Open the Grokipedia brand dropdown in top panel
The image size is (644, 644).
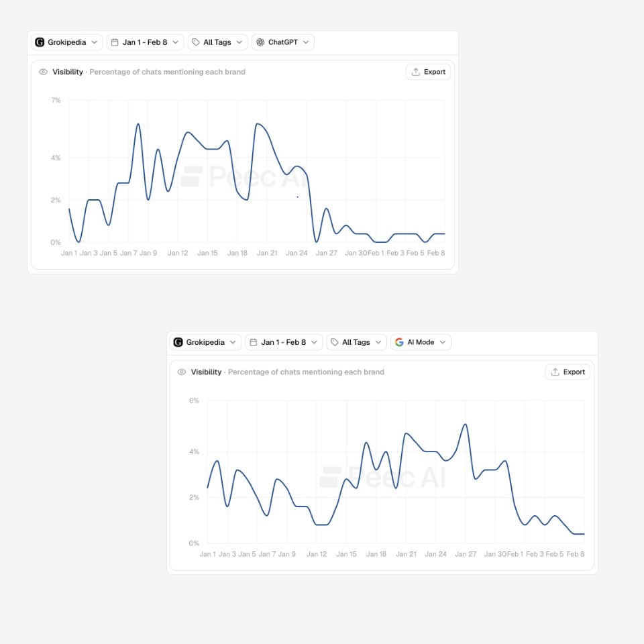[67, 42]
